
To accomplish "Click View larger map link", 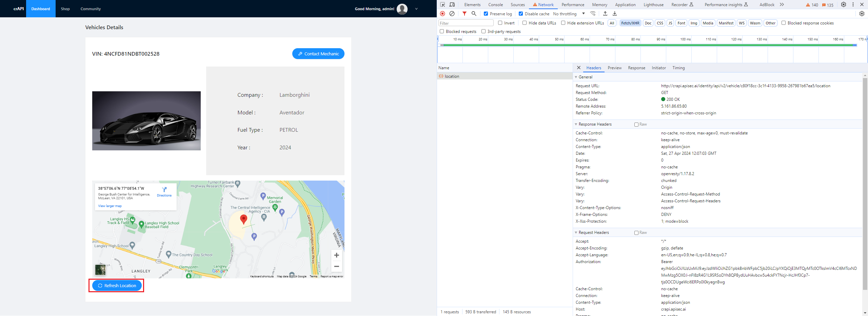I will (x=110, y=206).
